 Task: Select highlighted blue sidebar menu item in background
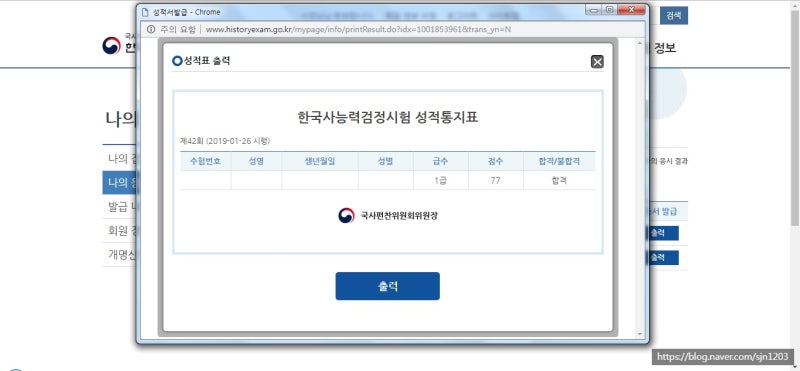click(x=119, y=183)
